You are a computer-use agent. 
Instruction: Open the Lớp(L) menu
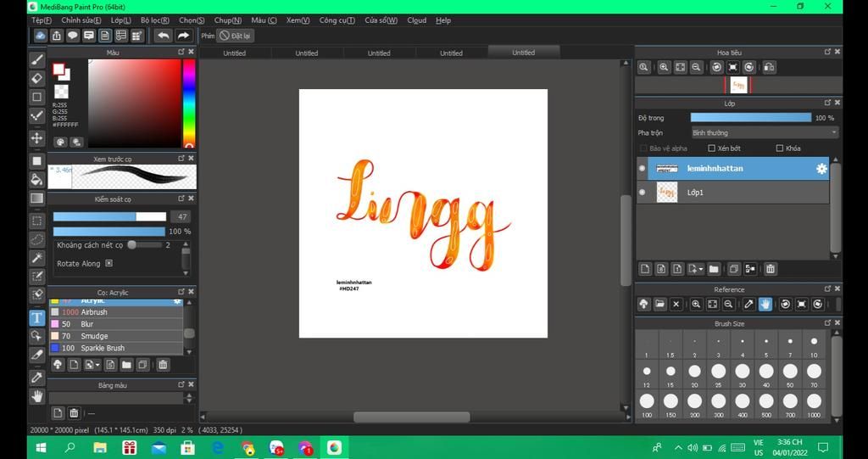[120, 20]
